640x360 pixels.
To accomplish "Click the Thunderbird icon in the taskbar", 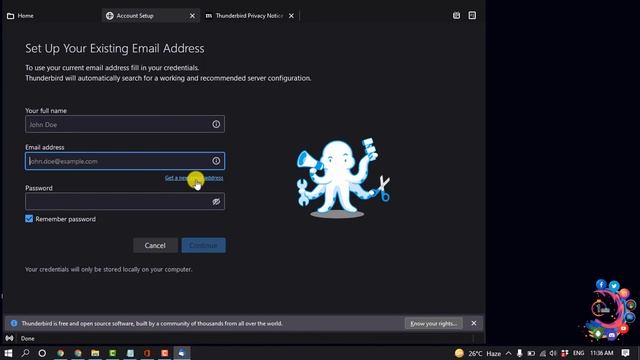I will click(182, 353).
